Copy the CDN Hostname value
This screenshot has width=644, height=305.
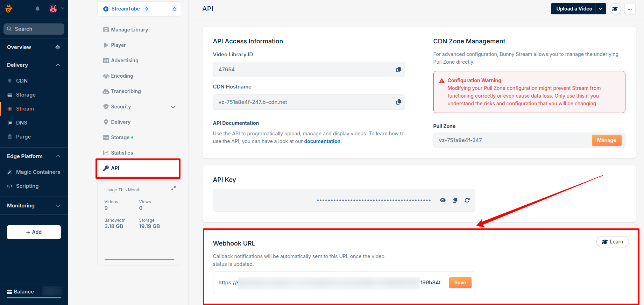(398, 102)
